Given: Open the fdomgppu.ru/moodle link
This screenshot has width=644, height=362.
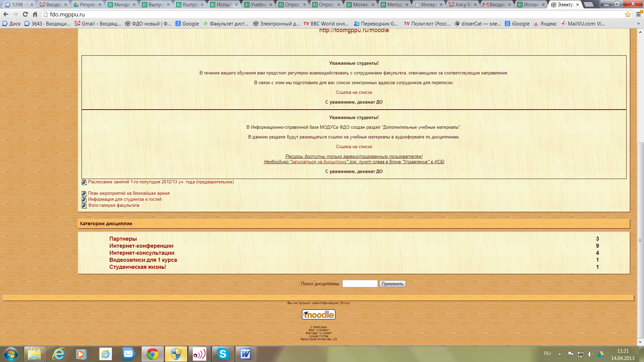Looking at the screenshot, I should coord(354,30).
